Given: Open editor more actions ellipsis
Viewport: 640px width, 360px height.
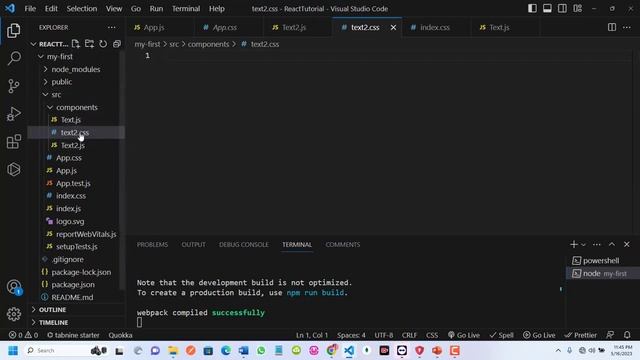Looking at the screenshot, I should click(x=627, y=27).
